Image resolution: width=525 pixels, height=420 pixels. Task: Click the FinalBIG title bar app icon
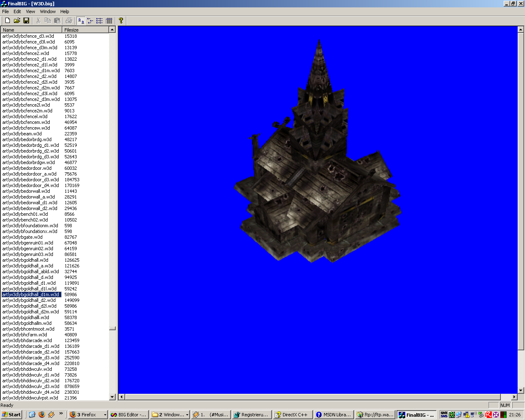(4, 4)
